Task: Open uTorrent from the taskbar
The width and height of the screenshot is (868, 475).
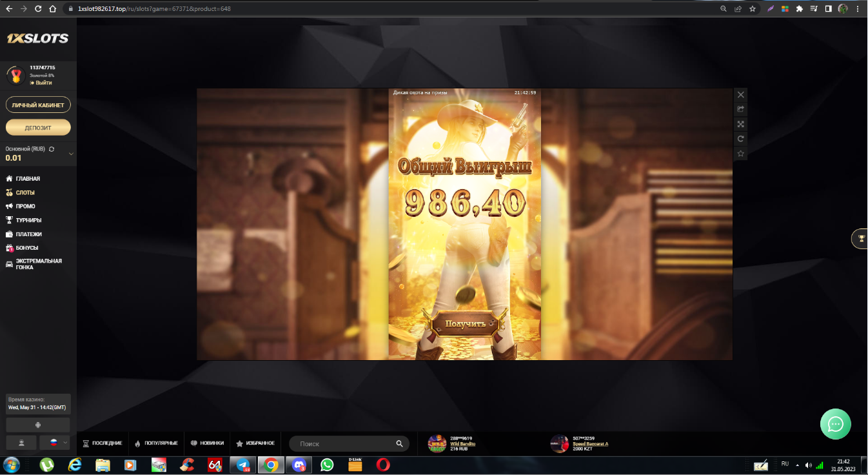Action: 46,465
